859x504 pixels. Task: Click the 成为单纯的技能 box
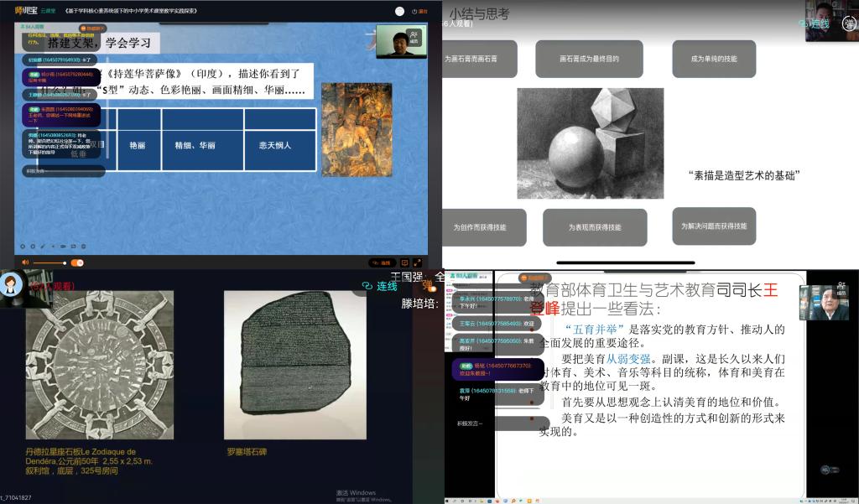[x=714, y=59]
